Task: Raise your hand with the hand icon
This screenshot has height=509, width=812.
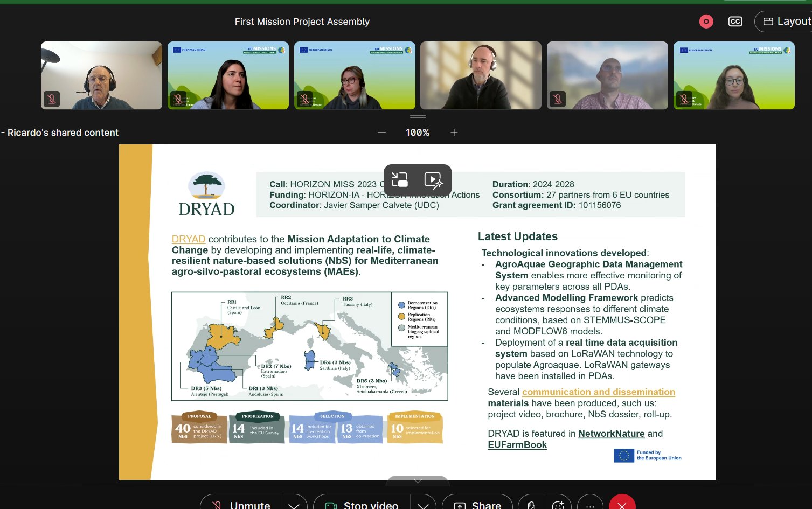Action: click(x=531, y=504)
